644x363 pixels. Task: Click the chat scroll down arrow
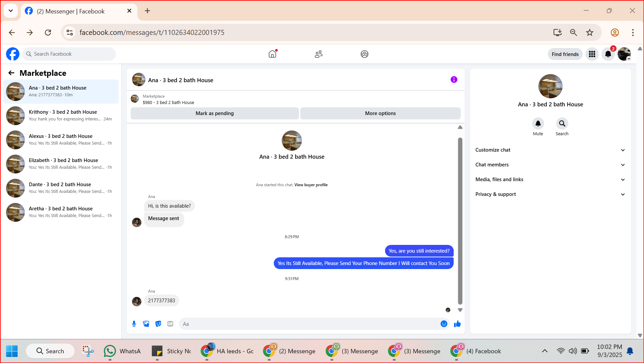coord(460,310)
